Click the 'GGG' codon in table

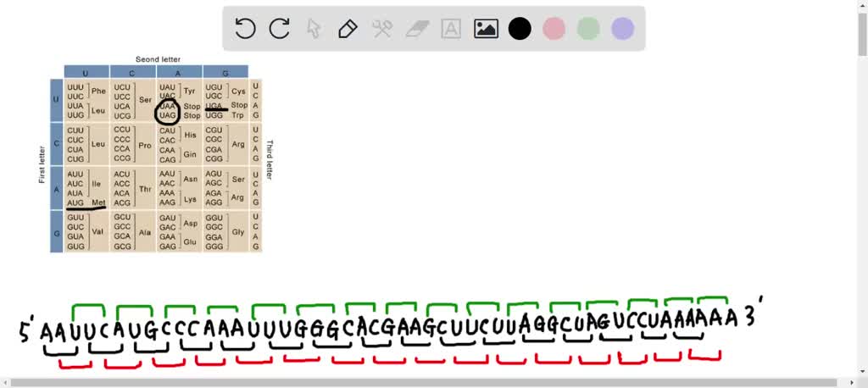point(214,247)
